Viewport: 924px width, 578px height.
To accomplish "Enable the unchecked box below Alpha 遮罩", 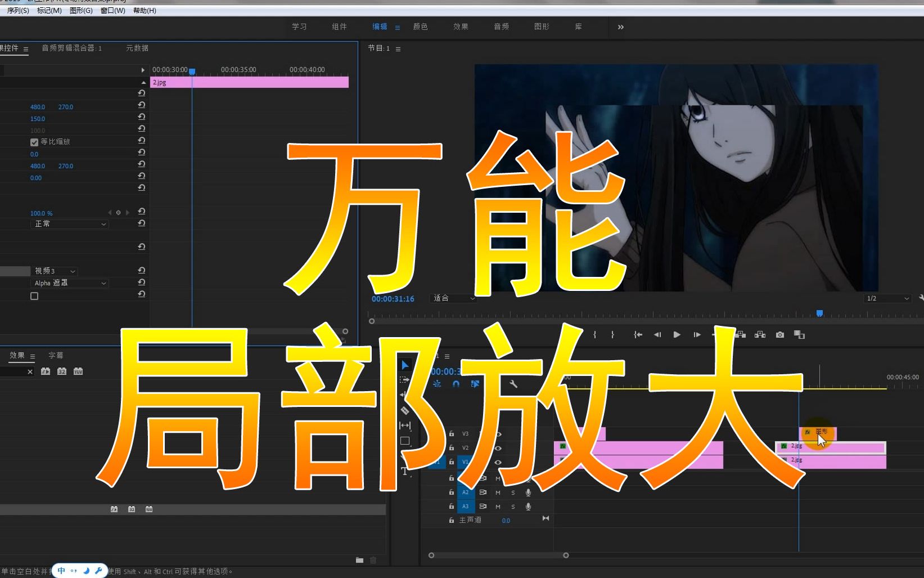I will (34, 296).
